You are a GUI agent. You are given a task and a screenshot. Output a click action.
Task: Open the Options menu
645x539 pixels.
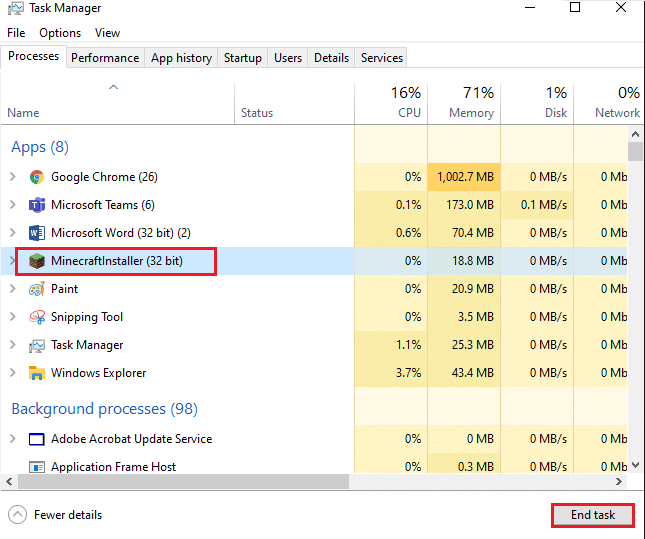point(60,33)
